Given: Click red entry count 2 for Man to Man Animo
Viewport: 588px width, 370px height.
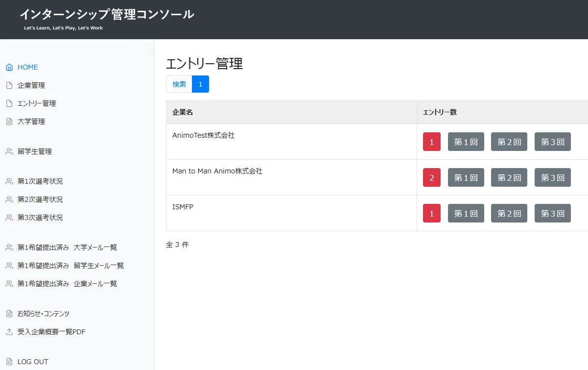Looking at the screenshot, I should click(431, 178).
